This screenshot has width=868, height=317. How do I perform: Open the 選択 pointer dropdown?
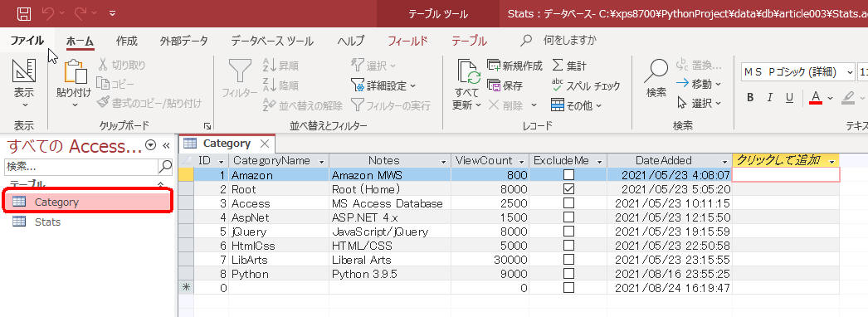700,104
